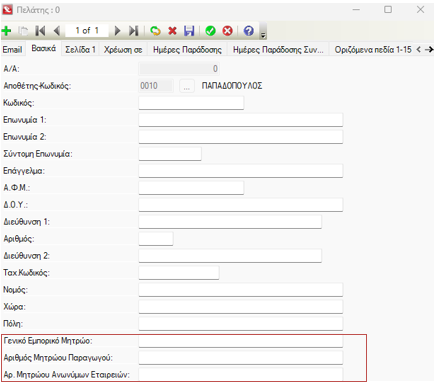This screenshot has height=388, width=437.
Task: Click the Διεύθυνση 1 input field
Action: (230, 222)
